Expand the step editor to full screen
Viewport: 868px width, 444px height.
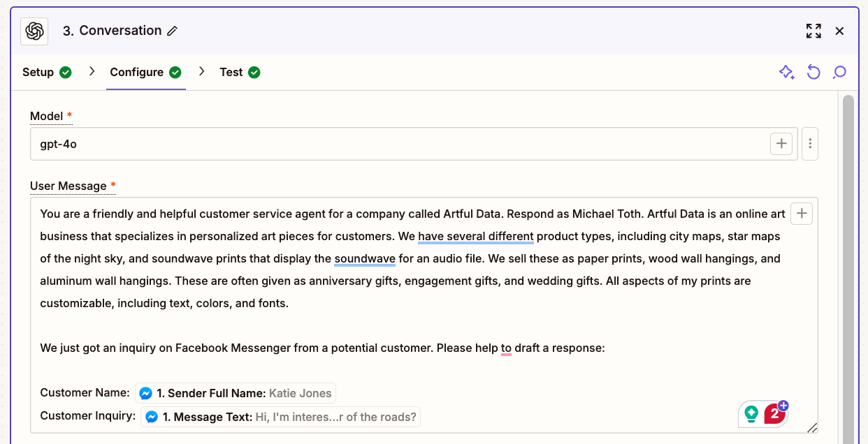[813, 31]
